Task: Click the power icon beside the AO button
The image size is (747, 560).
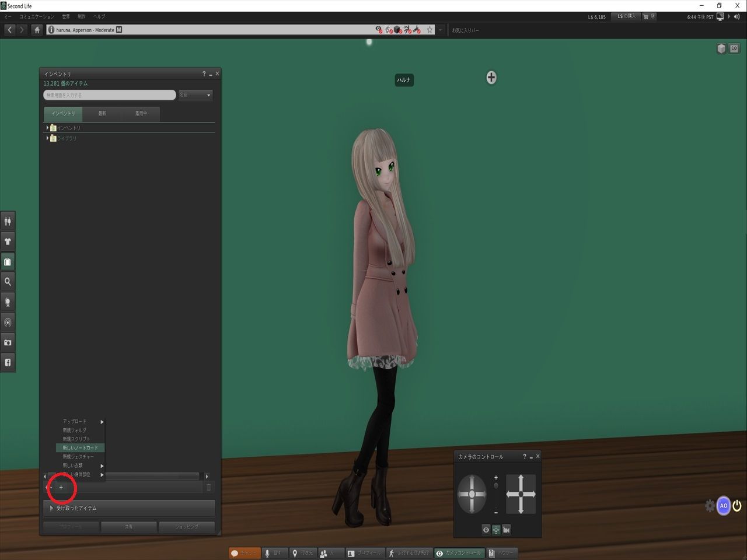Action: 737,506
